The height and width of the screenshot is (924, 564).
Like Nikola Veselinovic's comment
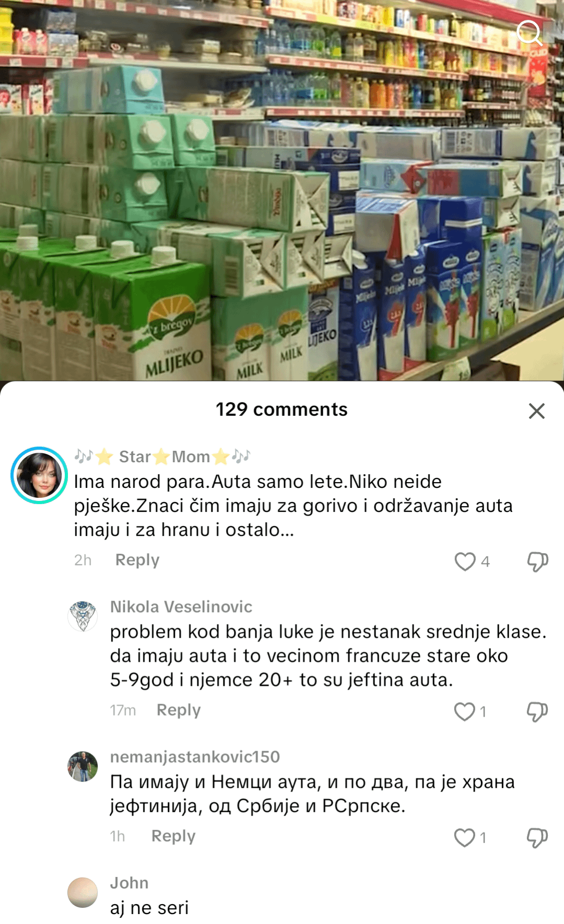(465, 711)
